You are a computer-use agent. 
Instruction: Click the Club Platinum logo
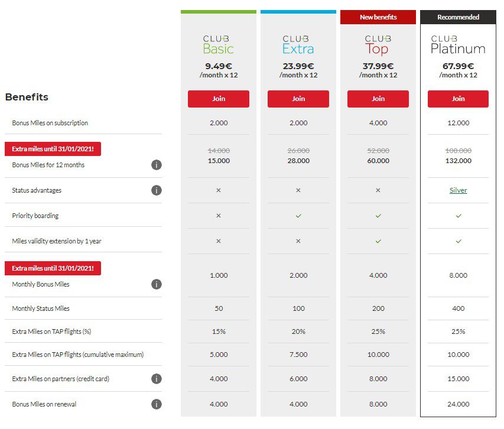click(458, 45)
